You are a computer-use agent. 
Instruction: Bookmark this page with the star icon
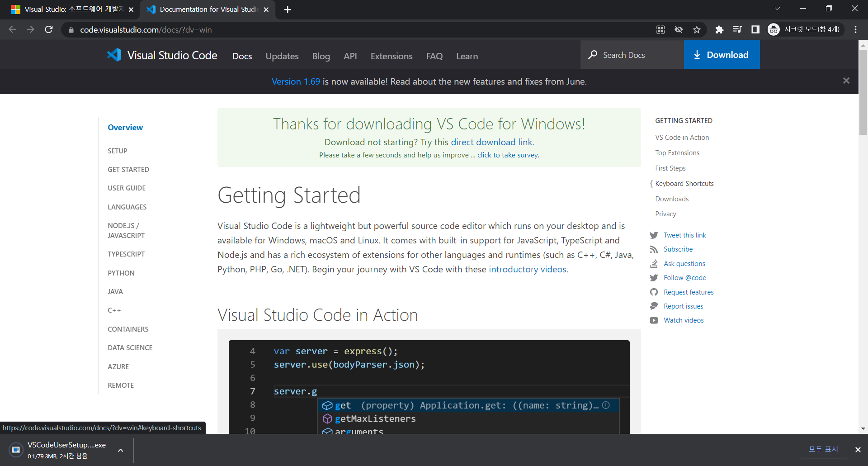697,29
